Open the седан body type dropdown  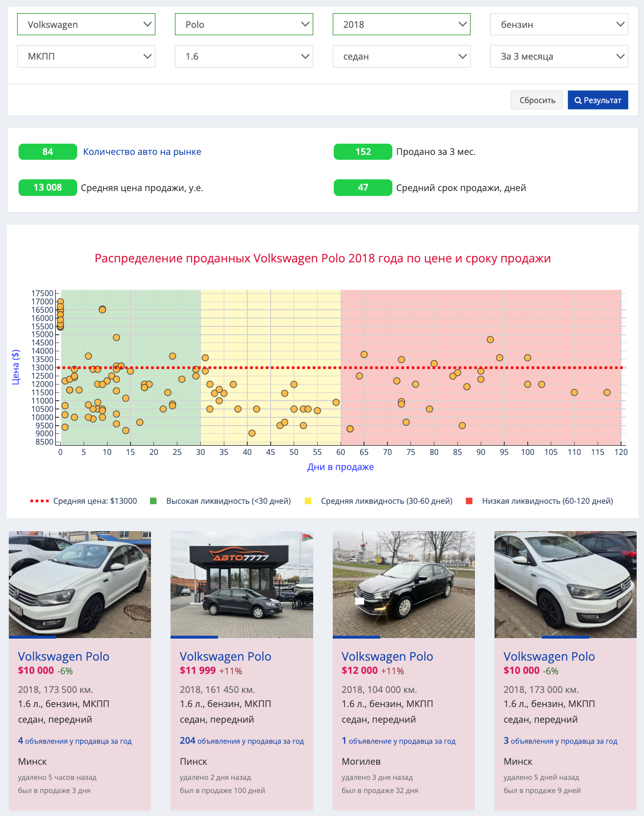tap(402, 56)
